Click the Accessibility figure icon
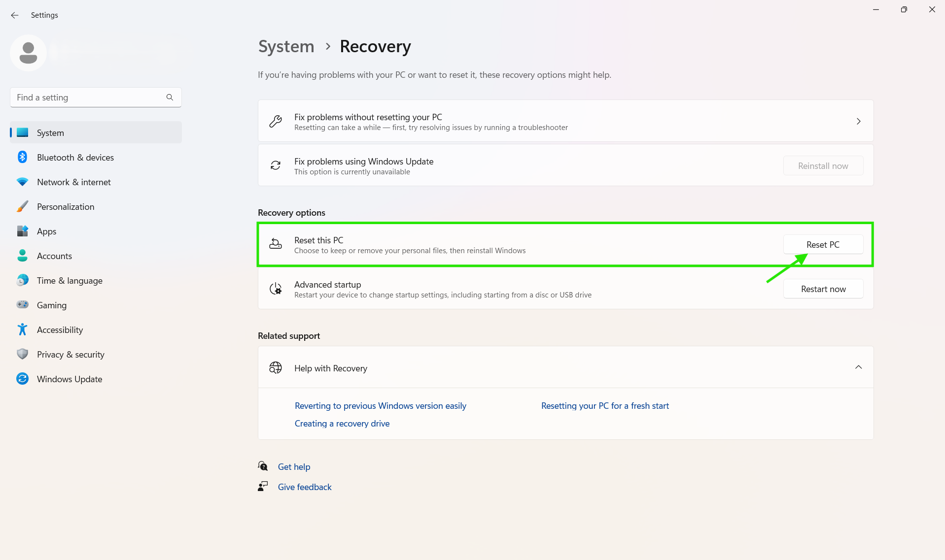The width and height of the screenshot is (945, 560). click(22, 329)
